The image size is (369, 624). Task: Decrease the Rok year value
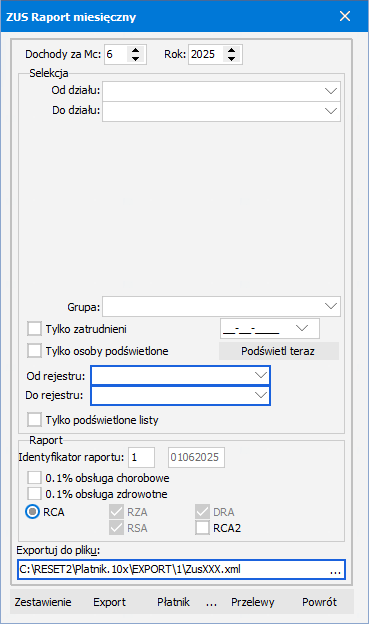pos(231,58)
